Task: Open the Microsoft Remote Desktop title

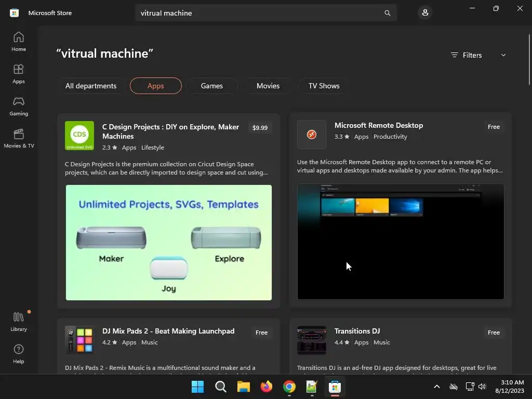Action: (379, 125)
